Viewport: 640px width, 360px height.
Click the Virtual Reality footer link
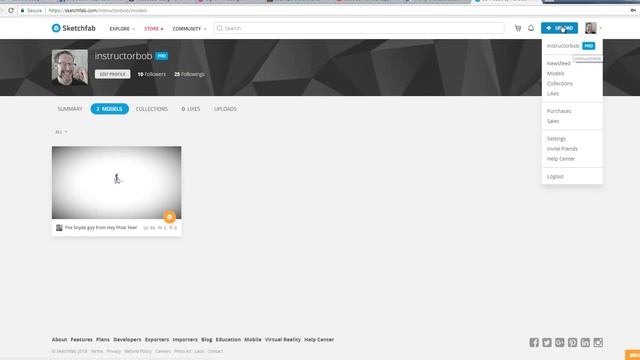282,340
